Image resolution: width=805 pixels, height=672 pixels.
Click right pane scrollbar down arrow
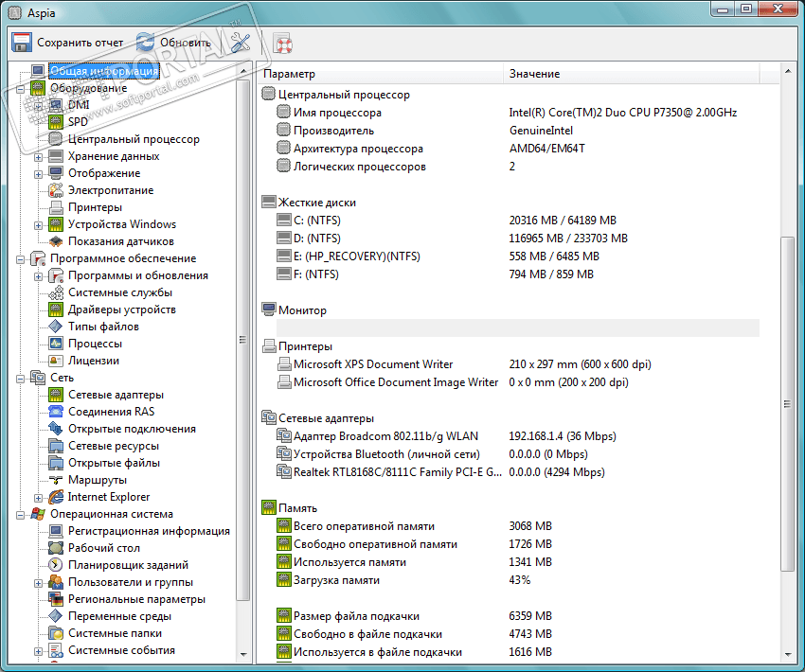[788, 654]
